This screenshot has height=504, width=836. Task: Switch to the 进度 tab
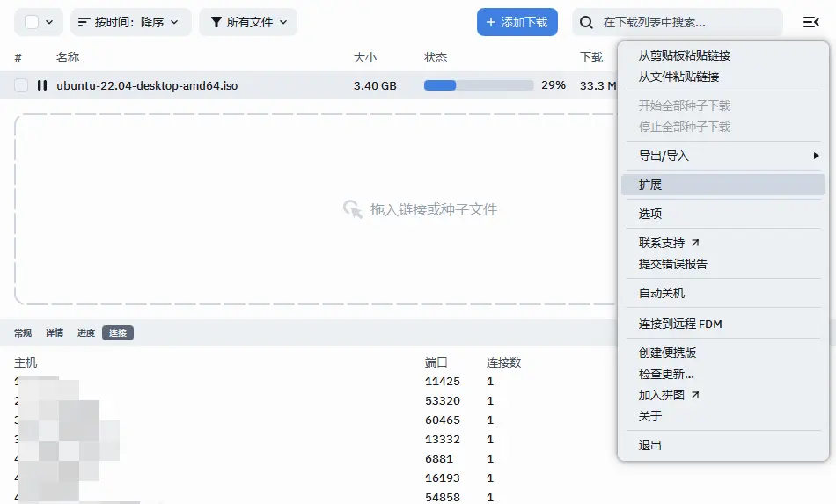coord(86,333)
